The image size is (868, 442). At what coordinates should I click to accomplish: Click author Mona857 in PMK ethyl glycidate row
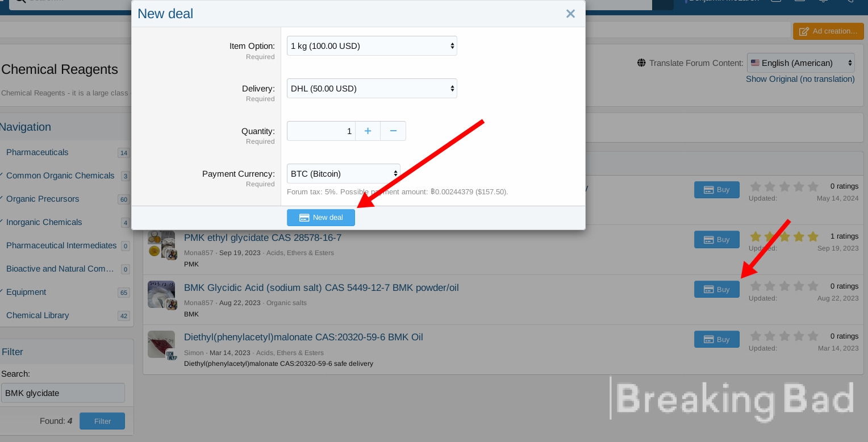click(x=199, y=253)
